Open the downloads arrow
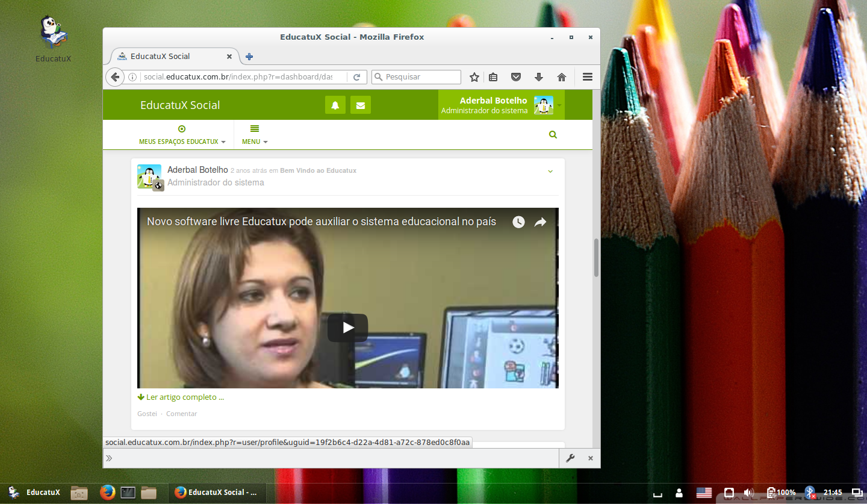The height and width of the screenshot is (504, 867). [x=539, y=77]
